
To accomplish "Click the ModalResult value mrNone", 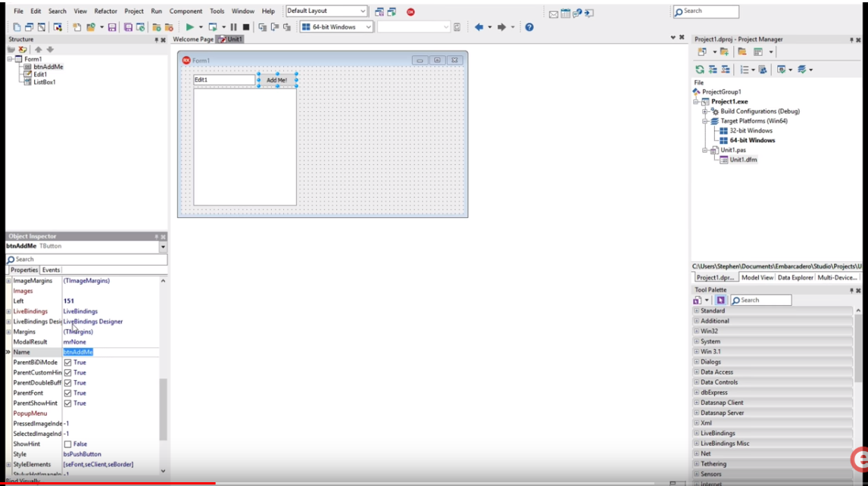I will (x=74, y=342).
